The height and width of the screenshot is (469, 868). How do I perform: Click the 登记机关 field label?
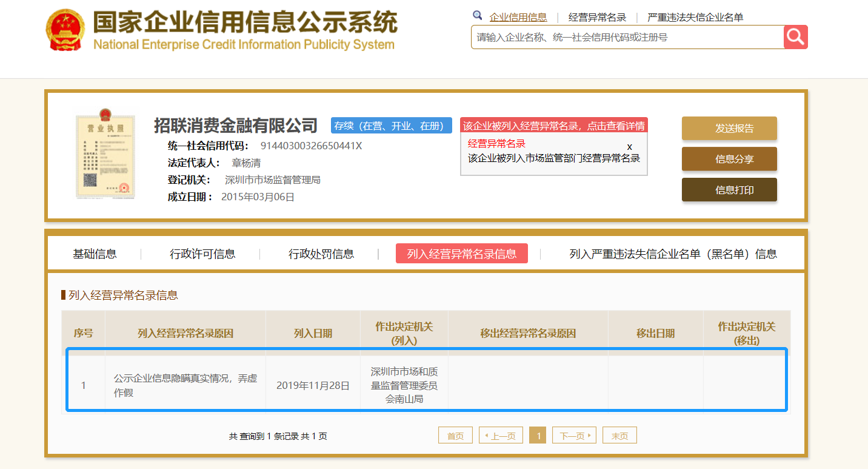click(x=189, y=180)
